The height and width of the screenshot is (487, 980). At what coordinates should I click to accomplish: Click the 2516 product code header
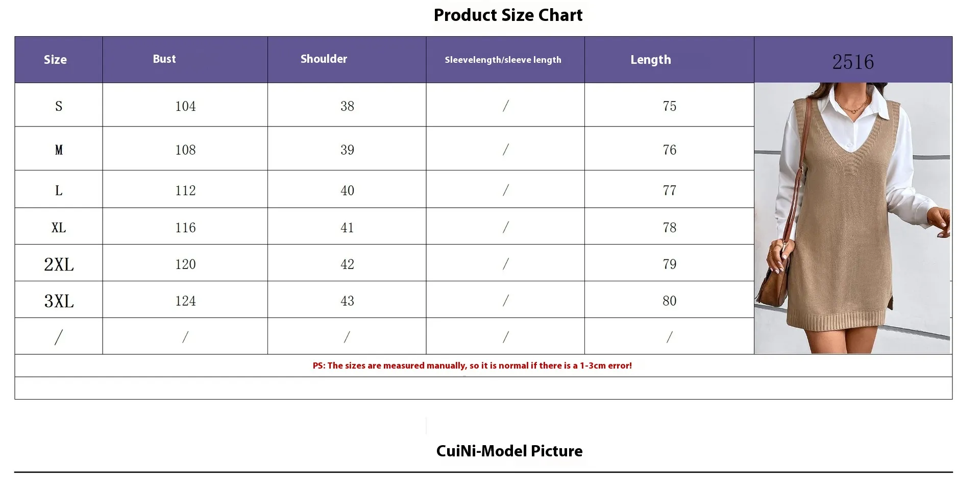(x=853, y=62)
